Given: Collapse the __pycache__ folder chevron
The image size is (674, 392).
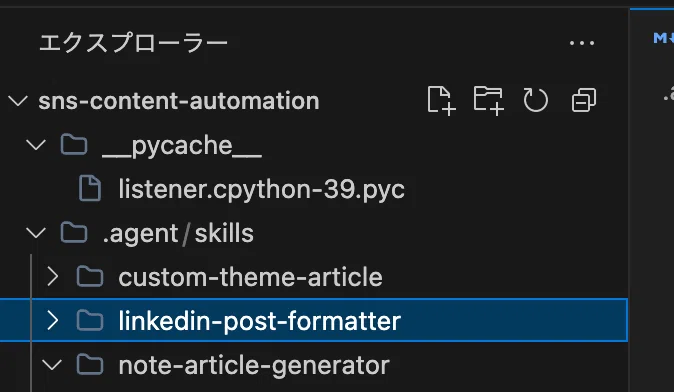Looking at the screenshot, I should coord(36,145).
